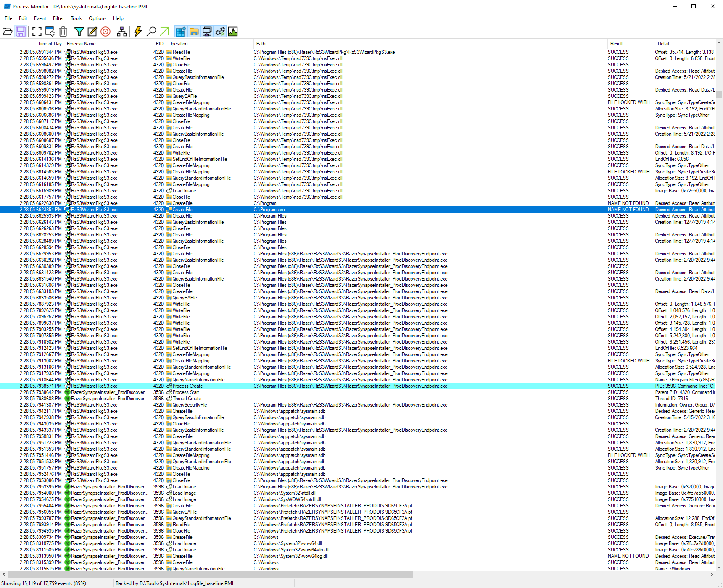Click the EndOfFile: 6,523,664 detail cell

676,348
